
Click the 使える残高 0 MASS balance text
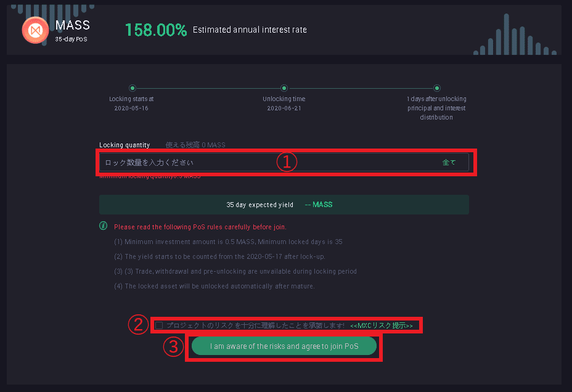point(195,145)
